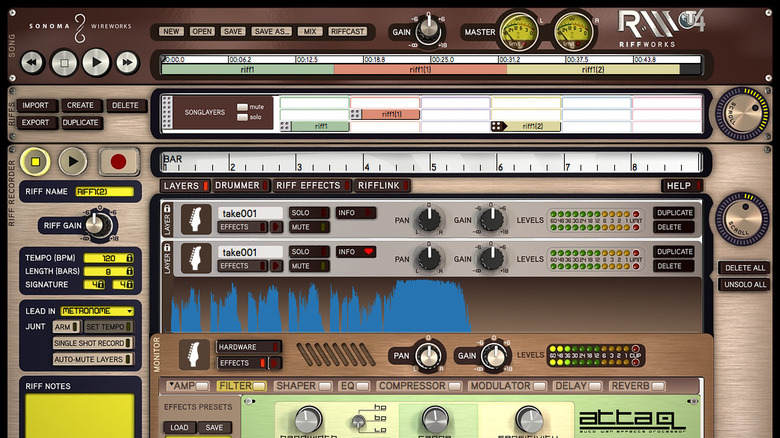Click first layer effects arrow button
Screen dimensions: 780x438
[276, 227]
